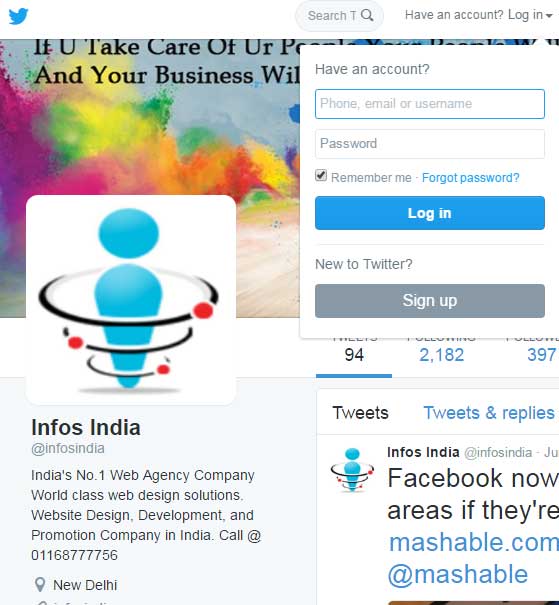Open the Forgot password? link
Image resolution: width=559 pixels, height=605 pixels.
pyautogui.click(x=470, y=177)
